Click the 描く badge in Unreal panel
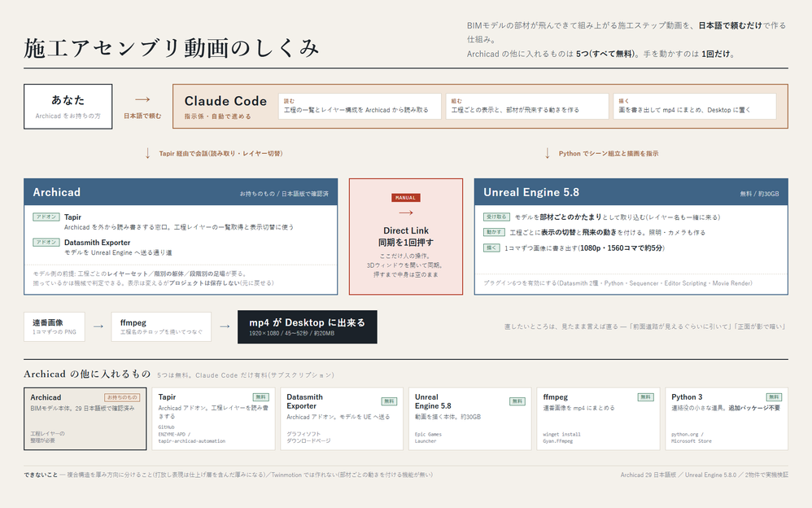Screen dimensions: 812x508 click(x=491, y=247)
